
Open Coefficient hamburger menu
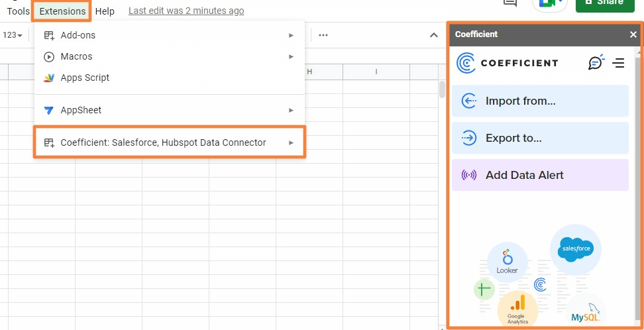[618, 63]
